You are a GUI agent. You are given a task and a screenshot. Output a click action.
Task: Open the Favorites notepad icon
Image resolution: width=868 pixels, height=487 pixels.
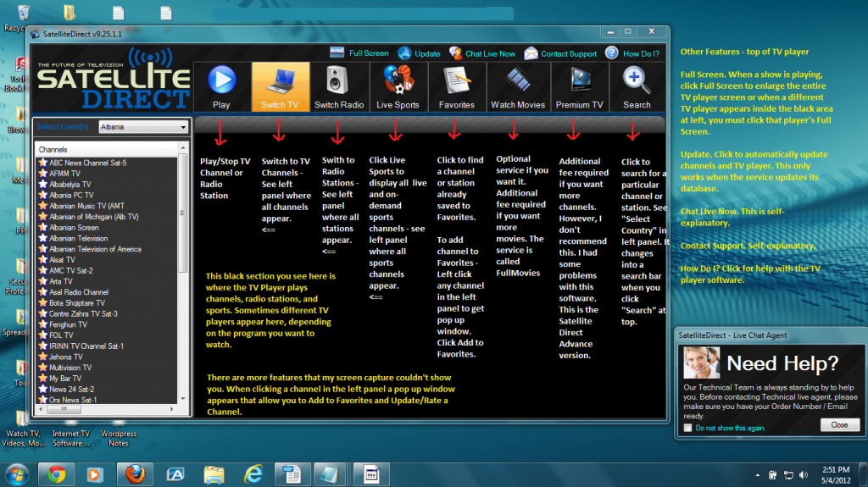[457, 81]
